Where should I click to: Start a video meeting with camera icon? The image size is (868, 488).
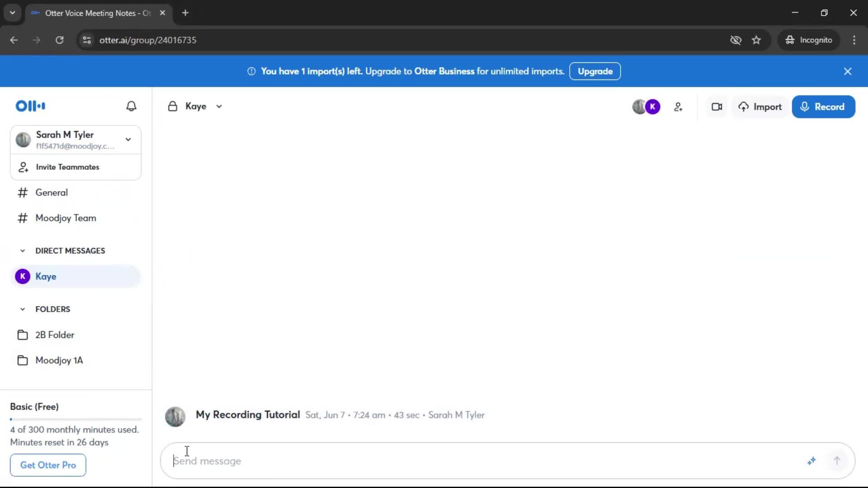(x=717, y=107)
